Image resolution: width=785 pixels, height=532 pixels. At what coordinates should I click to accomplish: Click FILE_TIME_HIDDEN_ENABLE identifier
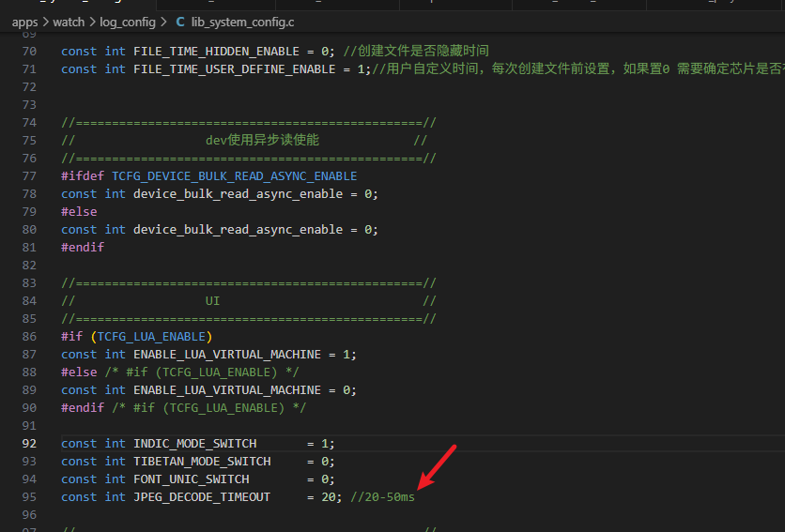click(x=216, y=52)
